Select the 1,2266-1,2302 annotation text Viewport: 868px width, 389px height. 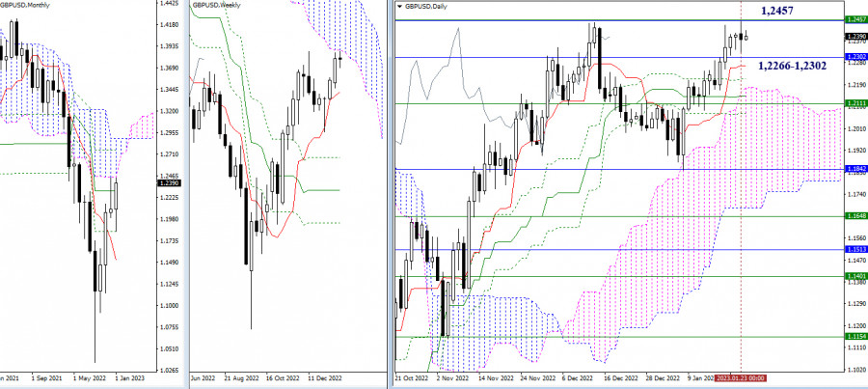tap(793, 66)
